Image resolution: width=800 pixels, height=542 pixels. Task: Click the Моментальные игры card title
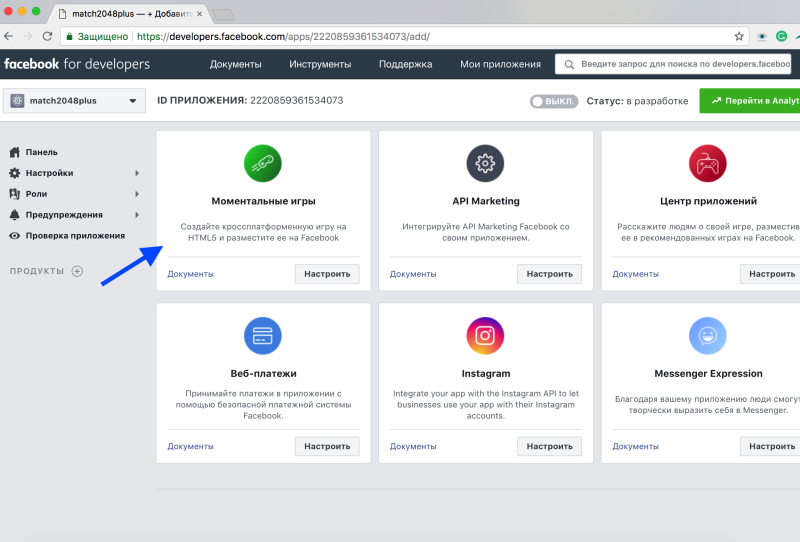[263, 201]
